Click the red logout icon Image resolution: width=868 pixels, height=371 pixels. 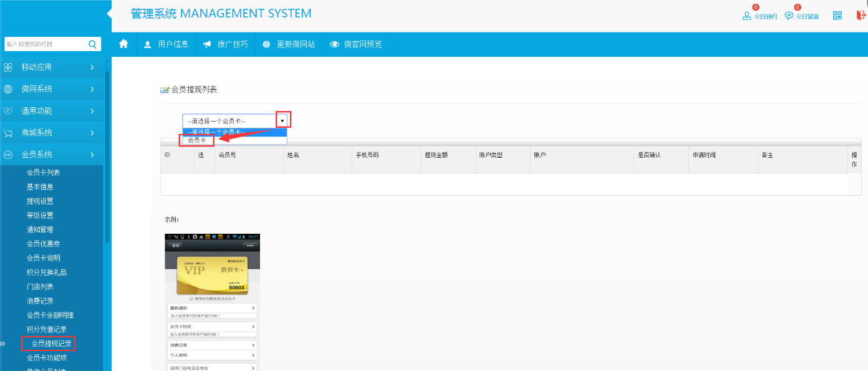tap(861, 16)
